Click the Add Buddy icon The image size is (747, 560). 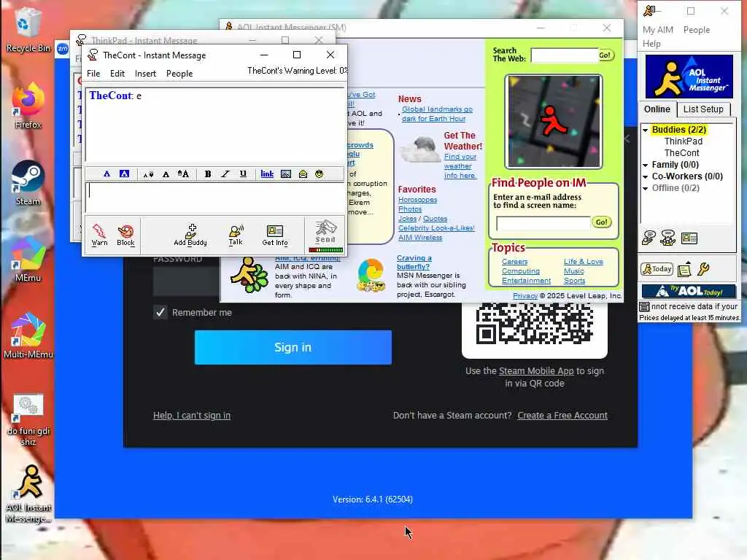(190, 235)
